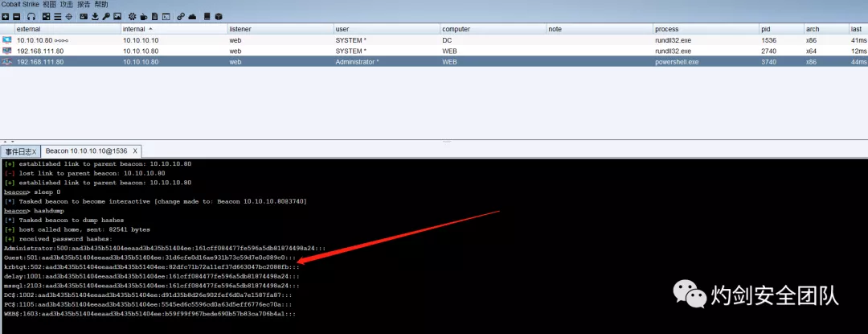Switch to session table list icon

click(58, 17)
